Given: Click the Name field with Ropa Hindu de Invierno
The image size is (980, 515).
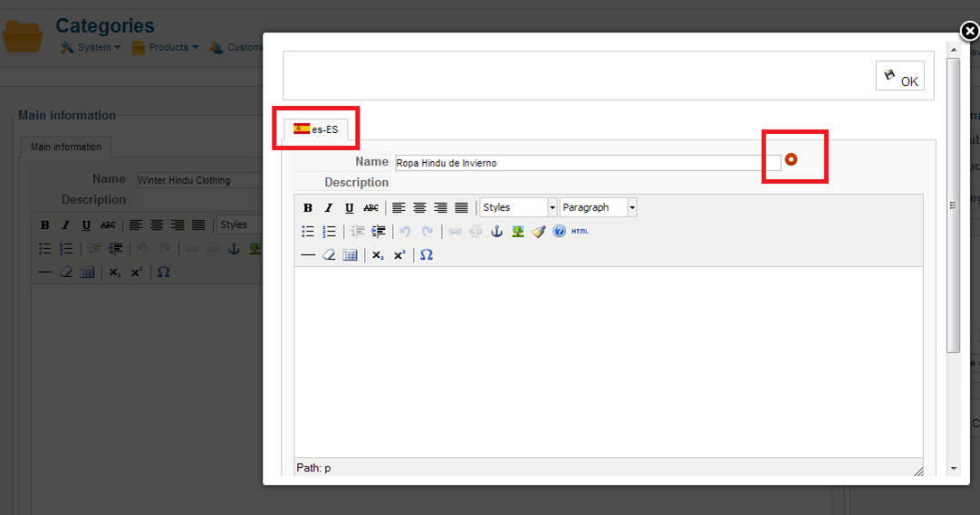Looking at the screenshot, I should [588, 163].
